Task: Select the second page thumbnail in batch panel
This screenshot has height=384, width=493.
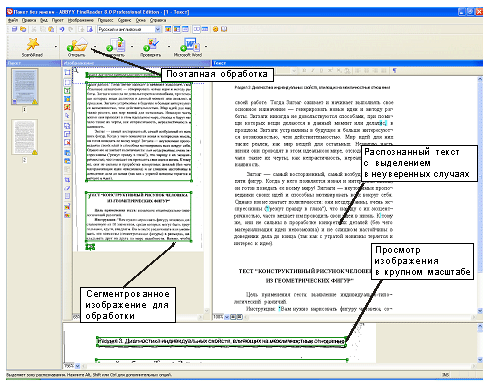Action: tap(25, 137)
